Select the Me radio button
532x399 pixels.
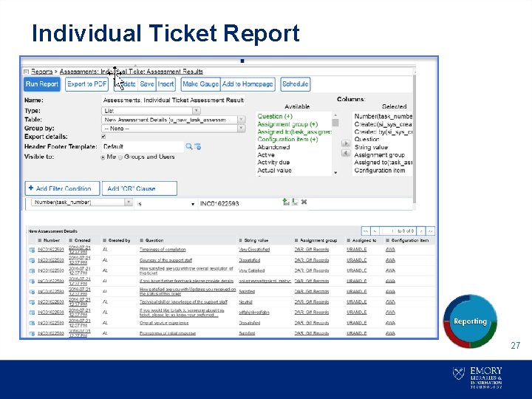coord(103,157)
